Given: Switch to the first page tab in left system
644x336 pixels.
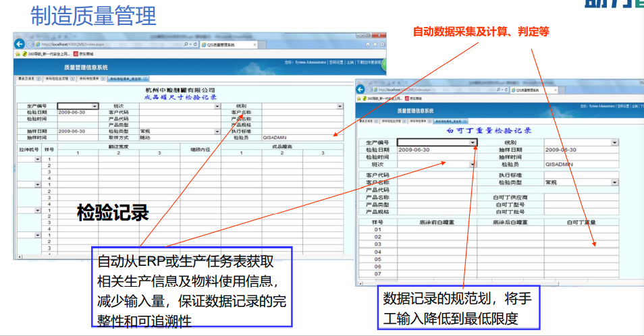Looking at the screenshot, I should click(27, 79).
